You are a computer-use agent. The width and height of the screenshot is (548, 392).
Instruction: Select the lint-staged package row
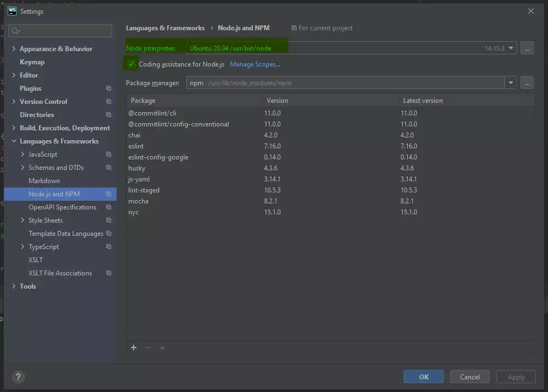(x=330, y=190)
